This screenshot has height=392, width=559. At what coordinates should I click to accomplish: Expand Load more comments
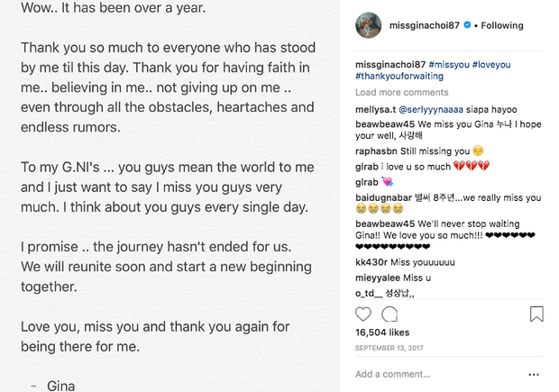401,92
